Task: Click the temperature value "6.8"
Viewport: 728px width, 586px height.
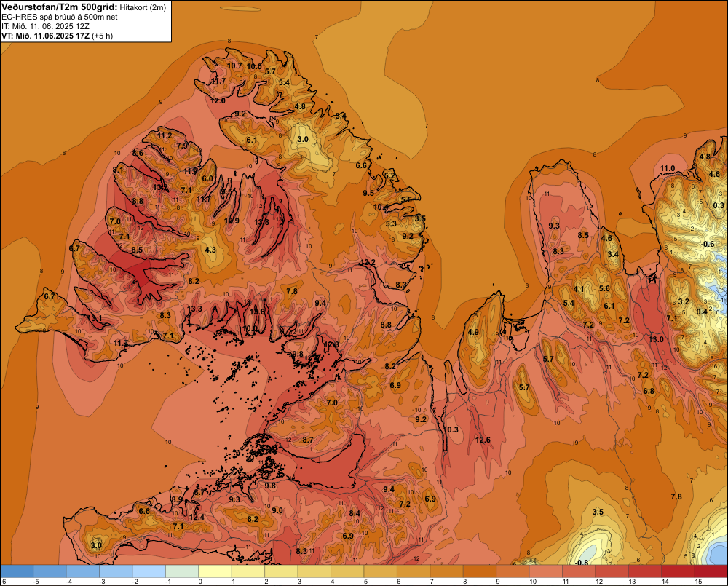Action: (649, 392)
